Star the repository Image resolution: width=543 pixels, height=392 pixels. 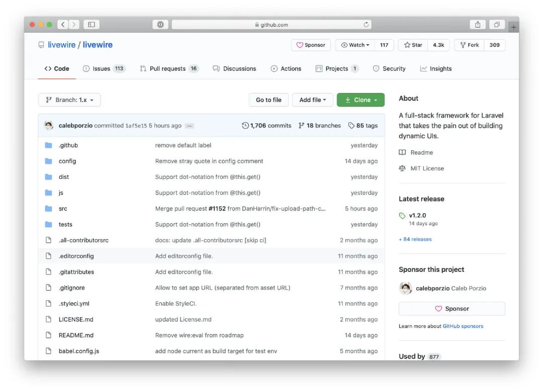pyautogui.click(x=413, y=45)
